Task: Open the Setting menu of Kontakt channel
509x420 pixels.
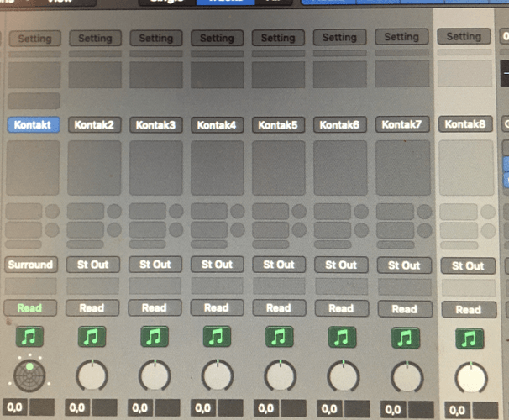Action: (34, 39)
